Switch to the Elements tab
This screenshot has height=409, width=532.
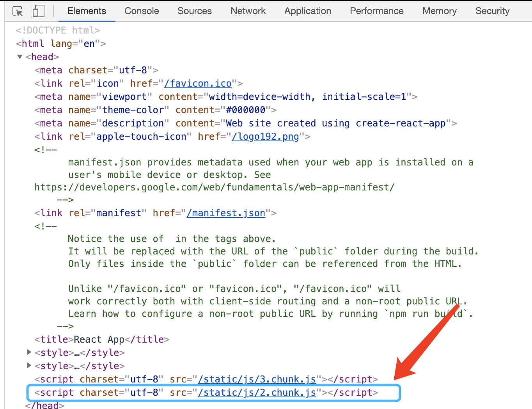pos(87,11)
